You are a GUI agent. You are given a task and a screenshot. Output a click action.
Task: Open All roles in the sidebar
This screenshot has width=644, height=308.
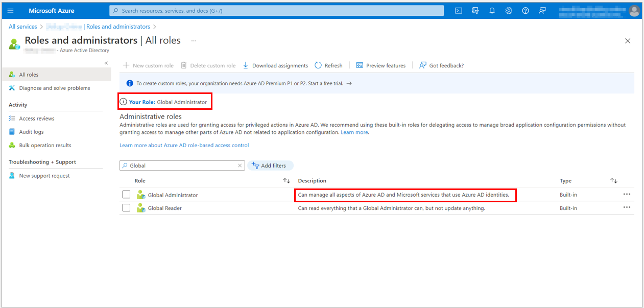tap(56, 75)
